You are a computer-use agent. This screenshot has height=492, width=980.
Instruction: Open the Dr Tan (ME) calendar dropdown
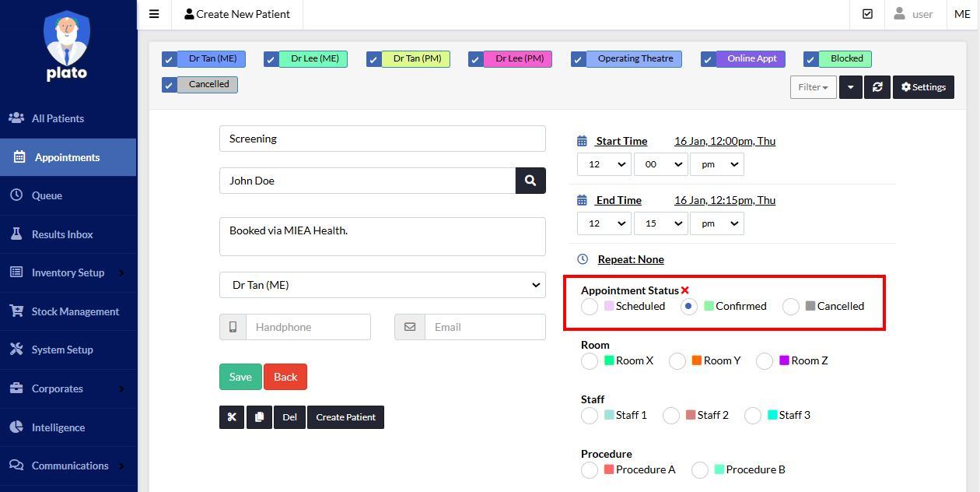[382, 285]
